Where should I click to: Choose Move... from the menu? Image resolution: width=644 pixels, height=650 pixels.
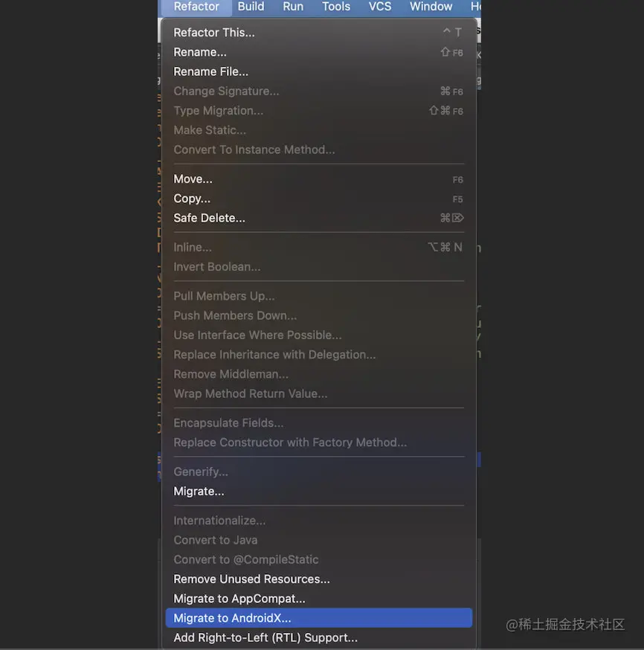tap(319, 179)
